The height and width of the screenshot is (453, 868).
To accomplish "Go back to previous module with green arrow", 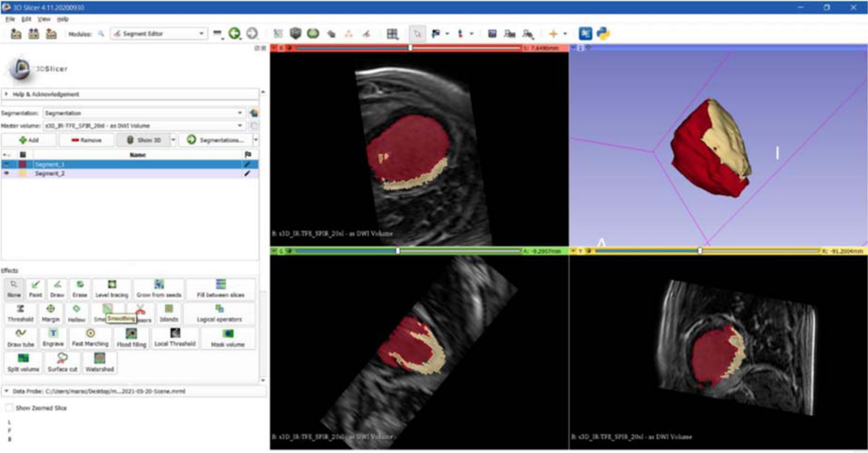I will click(x=234, y=34).
